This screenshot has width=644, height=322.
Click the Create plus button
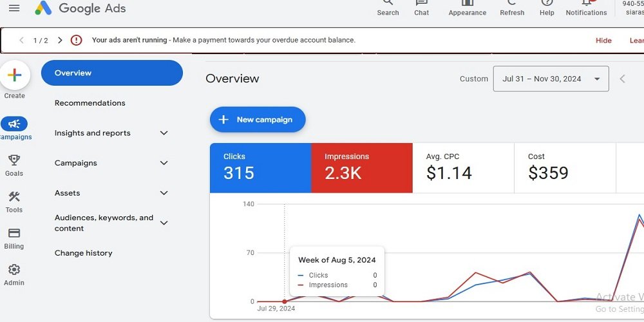[14, 75]
